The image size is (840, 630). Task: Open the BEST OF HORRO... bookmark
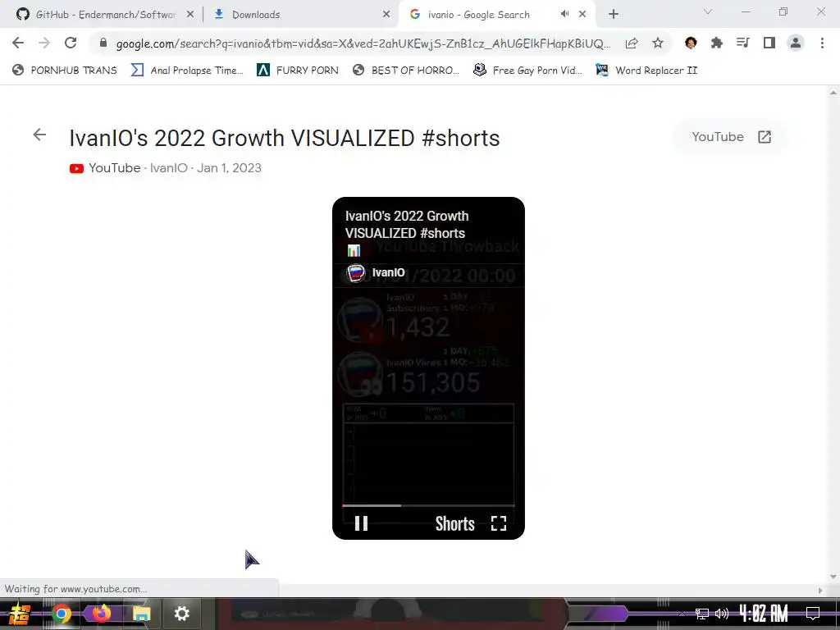[406, 71]
